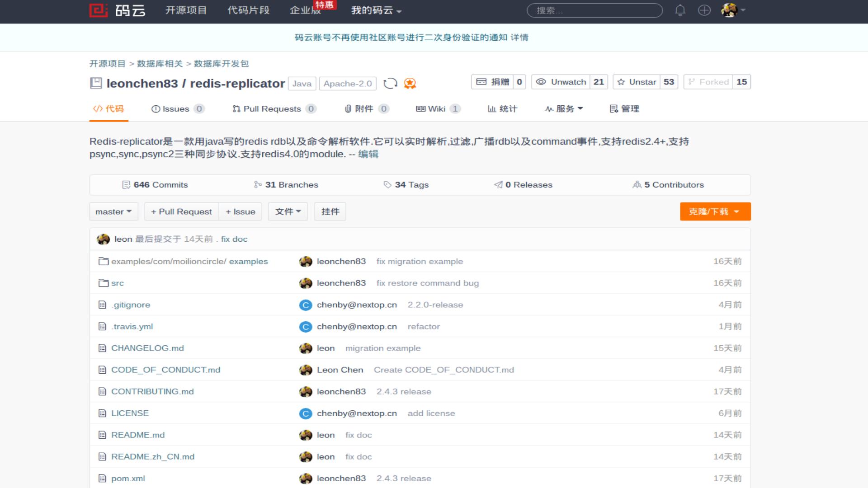This screenshot has height=488, width=868.
Task: Expand the master branch dropdown
Action: point(113,211)
